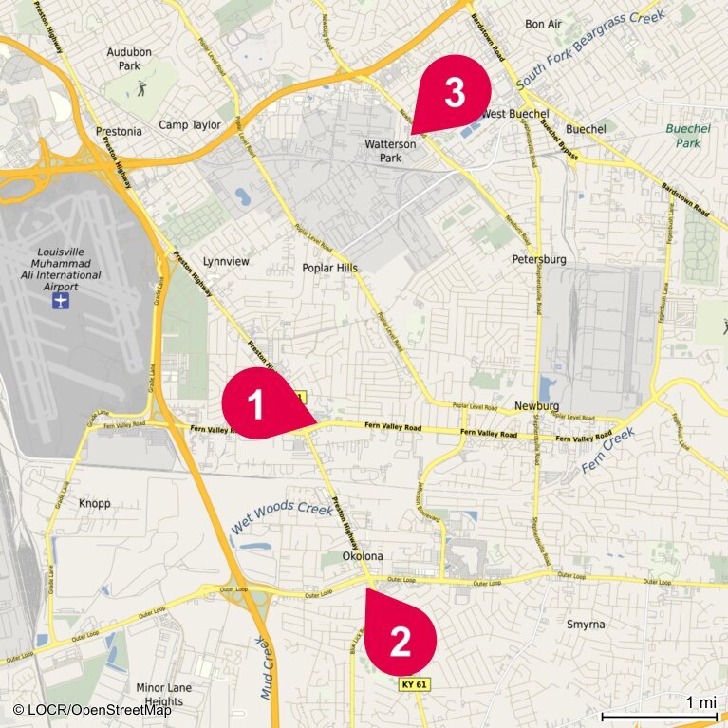Click the red map marker numbered 3
This screenshot has width=728, height=728.
[452, 94]
